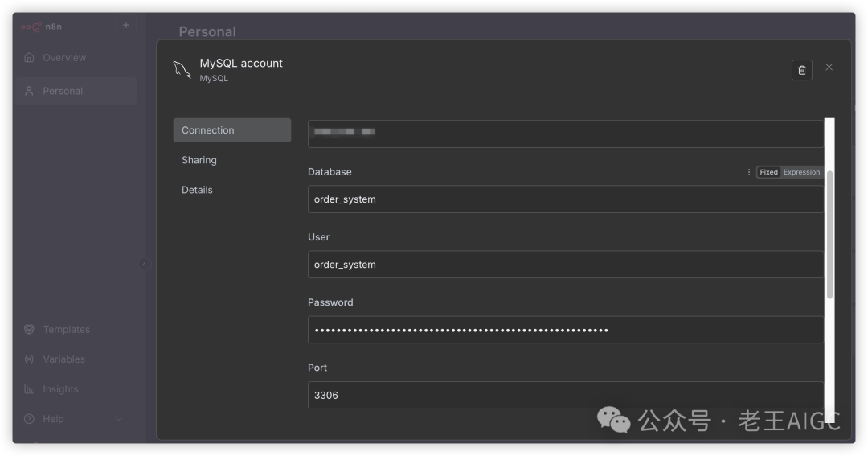This screenshot has height=456, width=868.
Task: Click the Personal user icon
Action: [30, 91]
